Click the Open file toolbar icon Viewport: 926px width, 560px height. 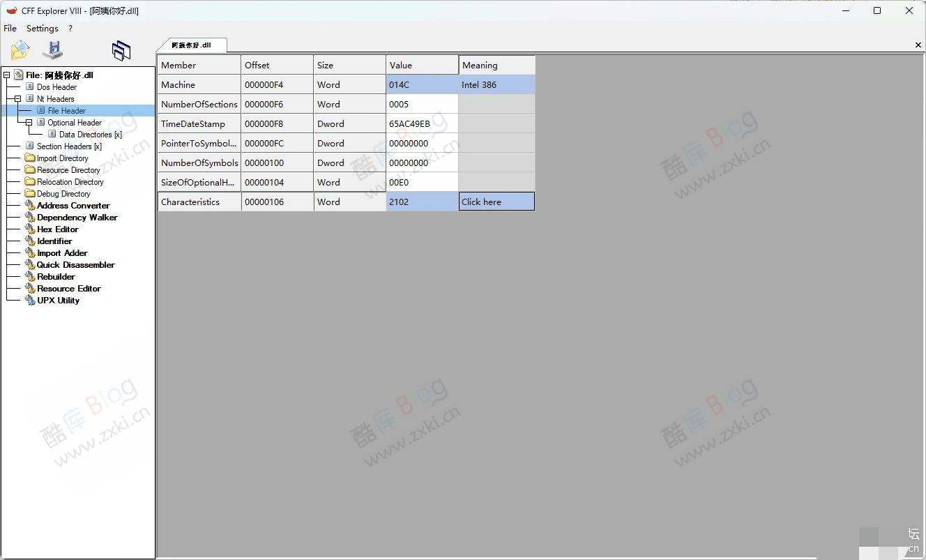coord(20,50)
